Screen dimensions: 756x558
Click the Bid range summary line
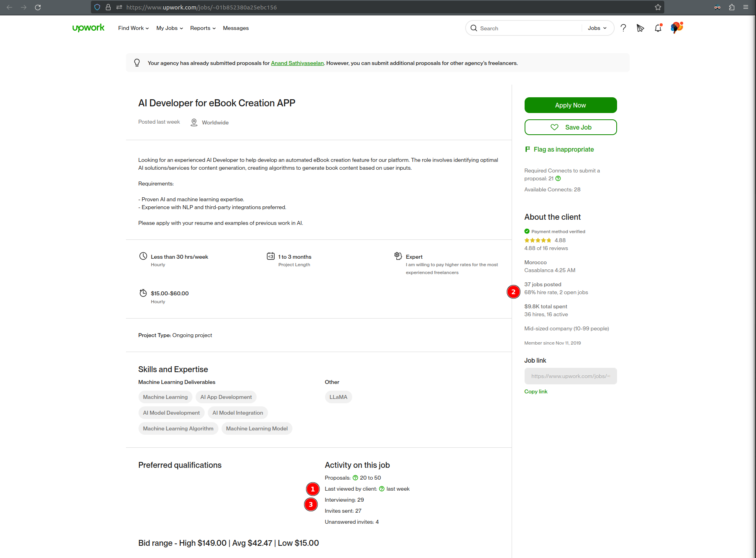coord(229,543)
